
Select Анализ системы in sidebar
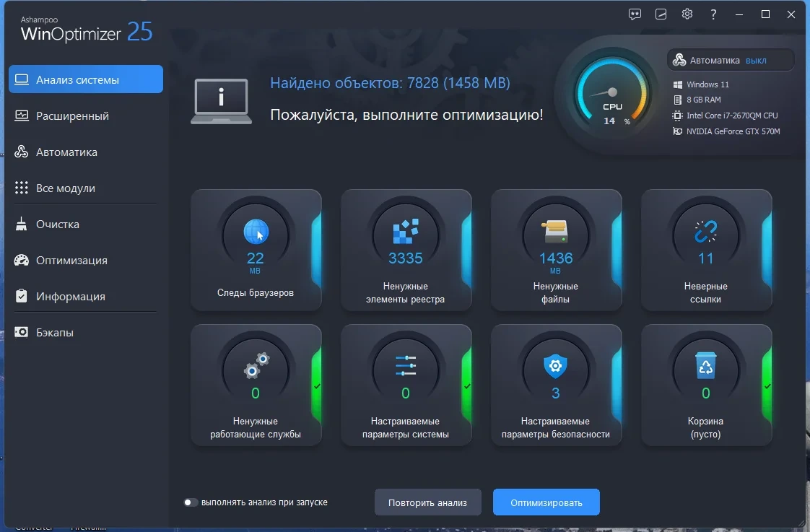[86, 79]
